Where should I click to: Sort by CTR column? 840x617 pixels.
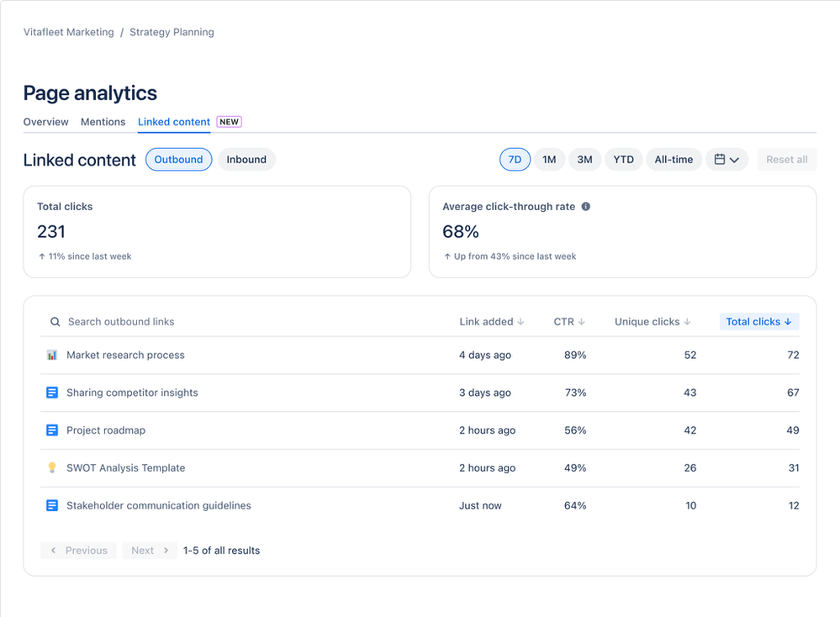click(x=569, y=322)
